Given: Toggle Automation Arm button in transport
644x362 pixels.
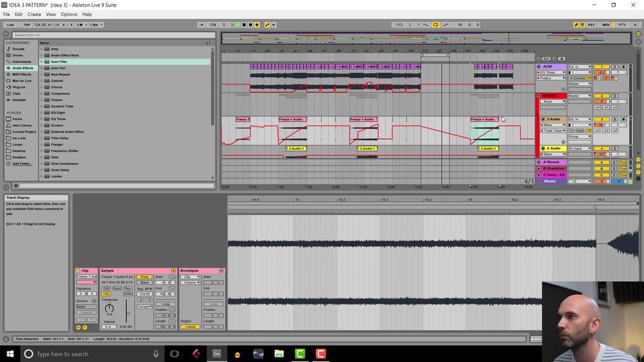Looking at the screenshot, I should pos(267,25).
